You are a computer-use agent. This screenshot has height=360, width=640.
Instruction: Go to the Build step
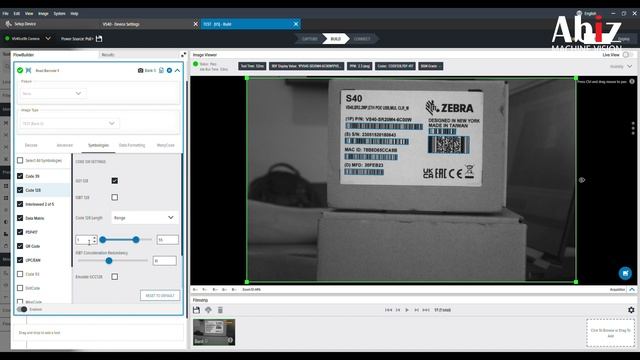[x=336, y=39]
